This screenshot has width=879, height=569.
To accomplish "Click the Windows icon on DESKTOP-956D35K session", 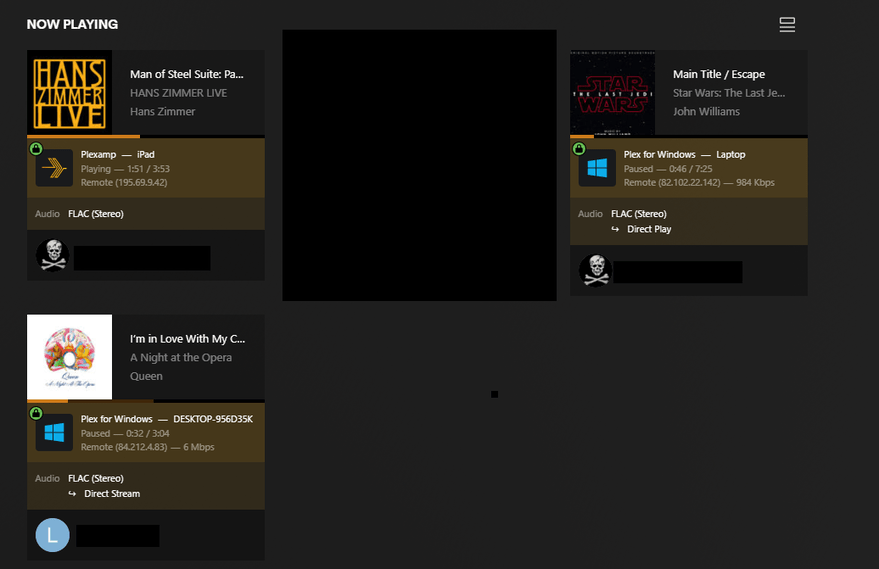I will pyautogui.click(x=54, y=432).
